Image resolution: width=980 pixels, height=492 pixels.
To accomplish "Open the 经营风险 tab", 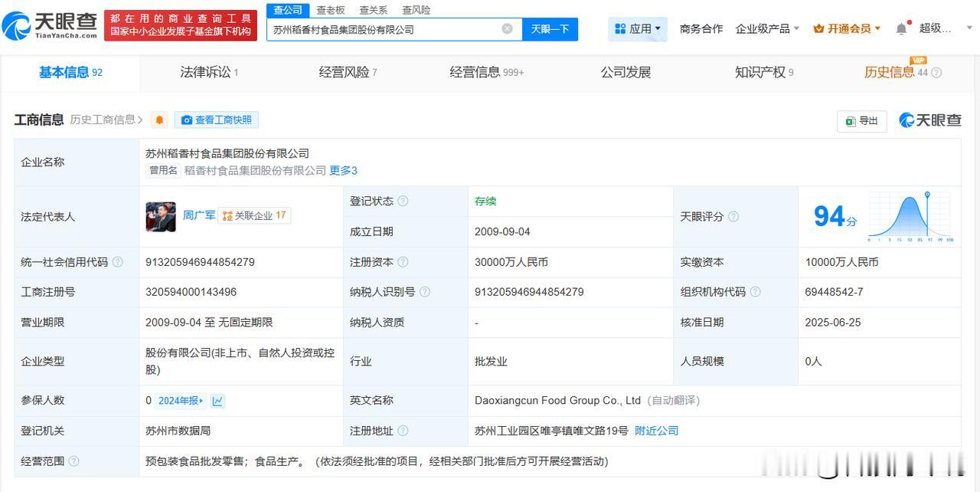I will (x=348, y=72).
